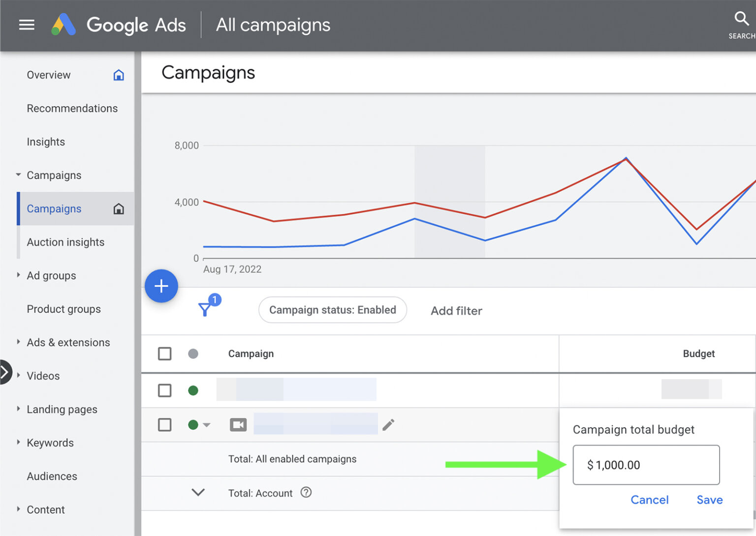Open the hamburger navigation menu
The height and width of the screenshot is (536, 756).
point(26,25)
